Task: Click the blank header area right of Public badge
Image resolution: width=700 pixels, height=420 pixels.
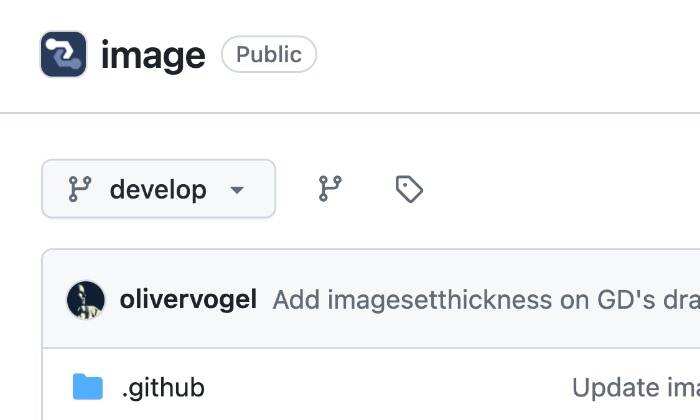Action: pyautogui.click(x=500, y=55)
